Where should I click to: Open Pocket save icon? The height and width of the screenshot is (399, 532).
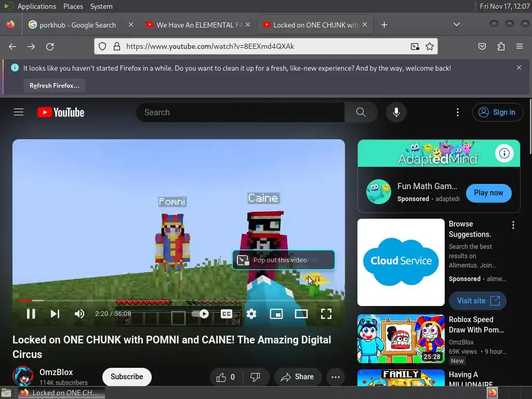(482, 46)
